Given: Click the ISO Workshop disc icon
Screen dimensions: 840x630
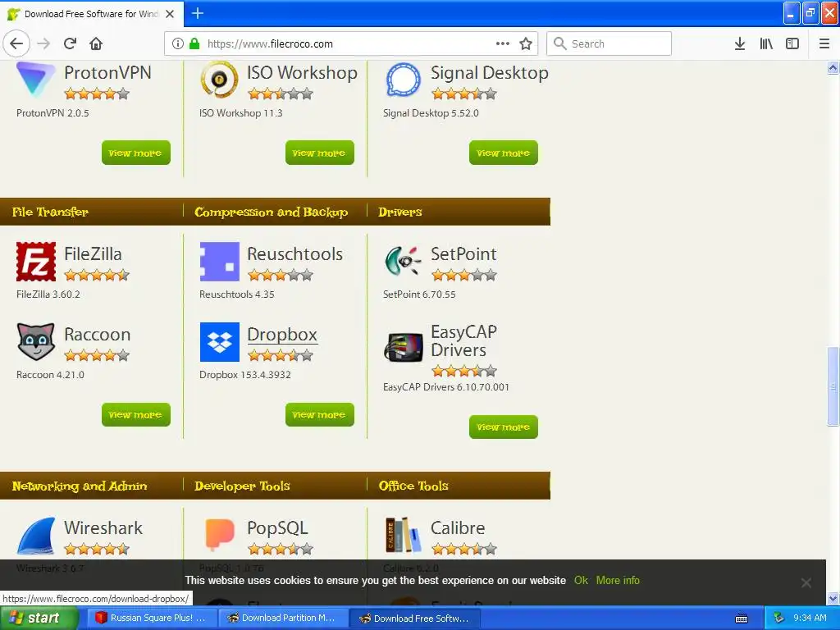Looking at the screenshot, I should point(219,80).
